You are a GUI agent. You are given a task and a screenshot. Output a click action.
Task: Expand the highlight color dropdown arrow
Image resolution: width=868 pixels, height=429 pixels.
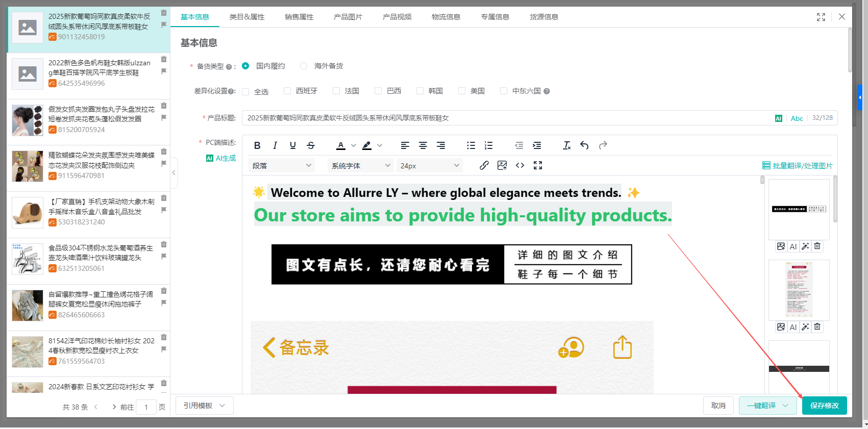point(380,145)
